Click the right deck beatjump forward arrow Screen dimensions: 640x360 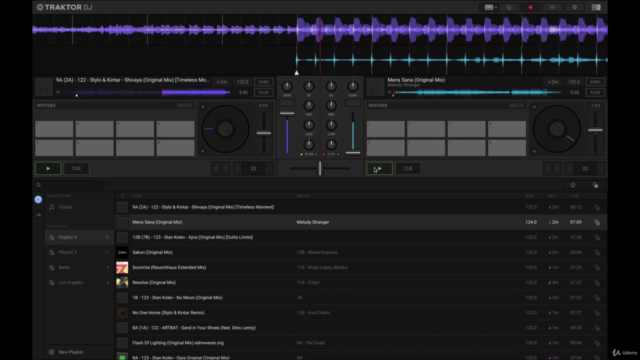(x=557, y=169)
